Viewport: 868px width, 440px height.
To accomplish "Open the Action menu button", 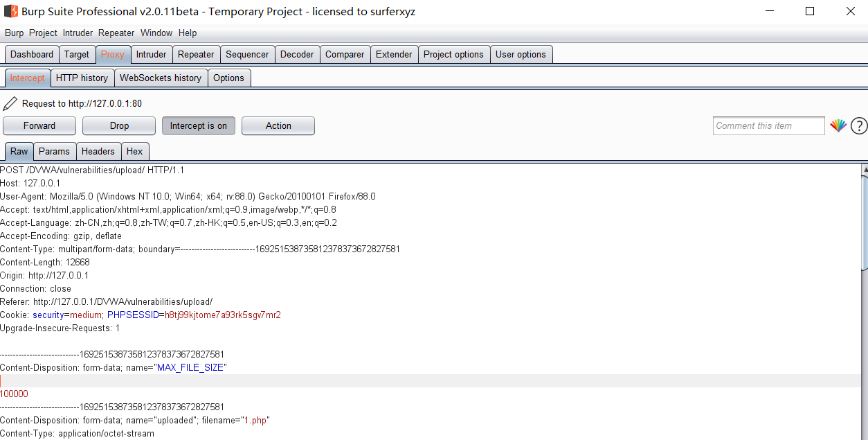I will tap(278, 125).
